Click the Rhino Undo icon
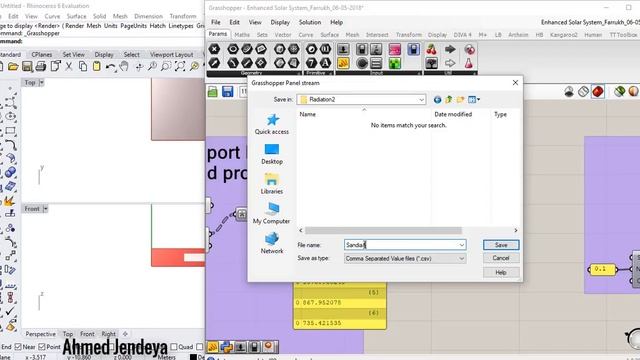The image size is (640, 360). (x=110, y=67)
